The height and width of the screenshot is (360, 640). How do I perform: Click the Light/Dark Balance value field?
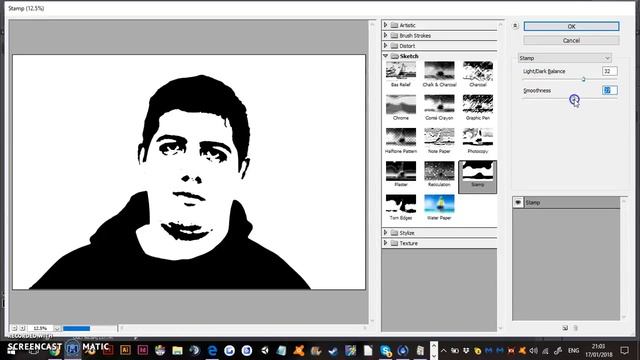point(609,71)
